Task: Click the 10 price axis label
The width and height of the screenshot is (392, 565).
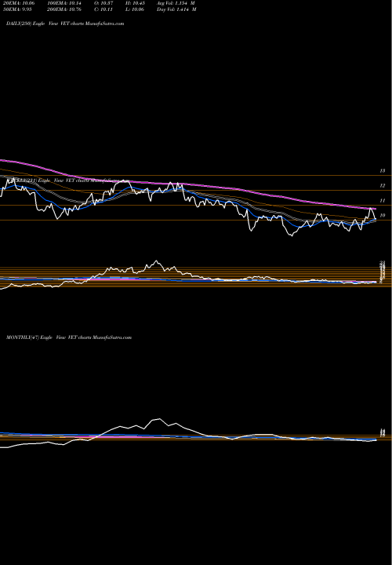Action: click(383, 216)
